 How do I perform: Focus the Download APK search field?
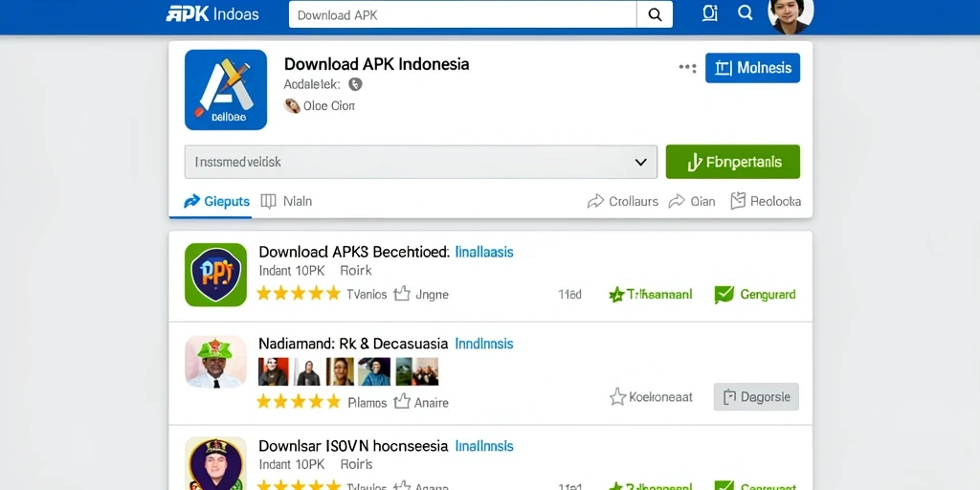click(462, 14)
